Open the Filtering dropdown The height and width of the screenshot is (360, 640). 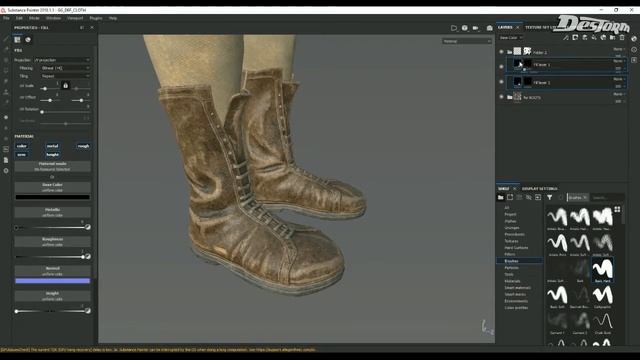[x=65, y=68]
